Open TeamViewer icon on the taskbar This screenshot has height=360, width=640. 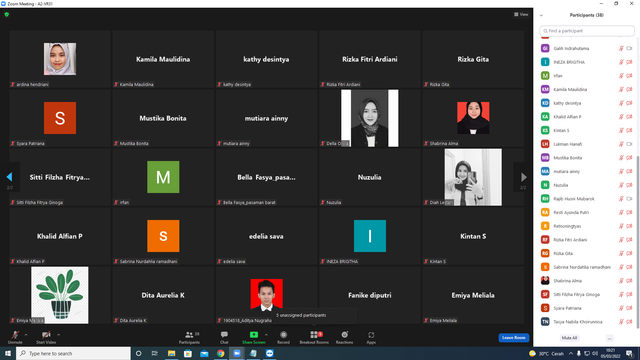(x=269, y=353)
